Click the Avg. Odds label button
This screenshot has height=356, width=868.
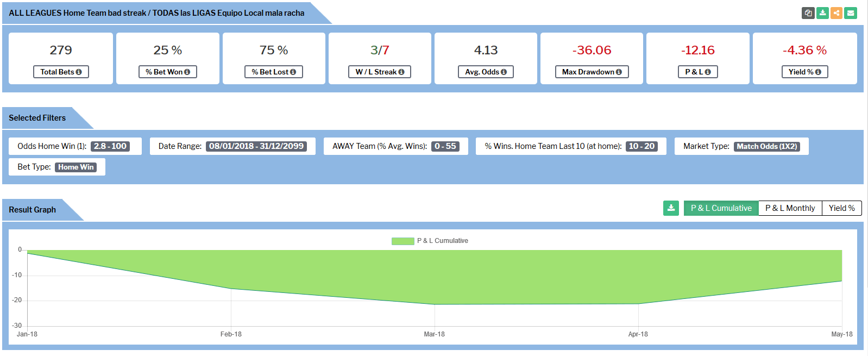point(486,72)
